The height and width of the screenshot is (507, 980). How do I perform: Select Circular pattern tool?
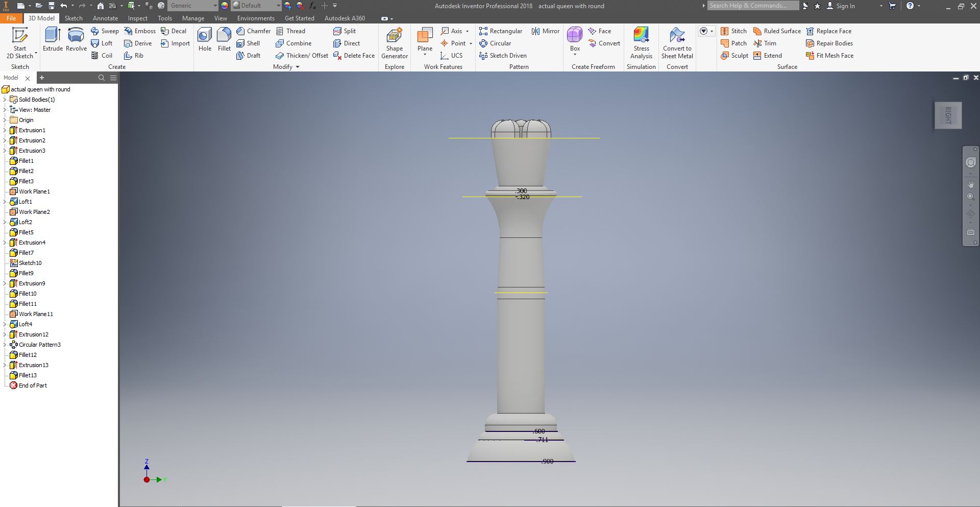click(x=495, y=43)
